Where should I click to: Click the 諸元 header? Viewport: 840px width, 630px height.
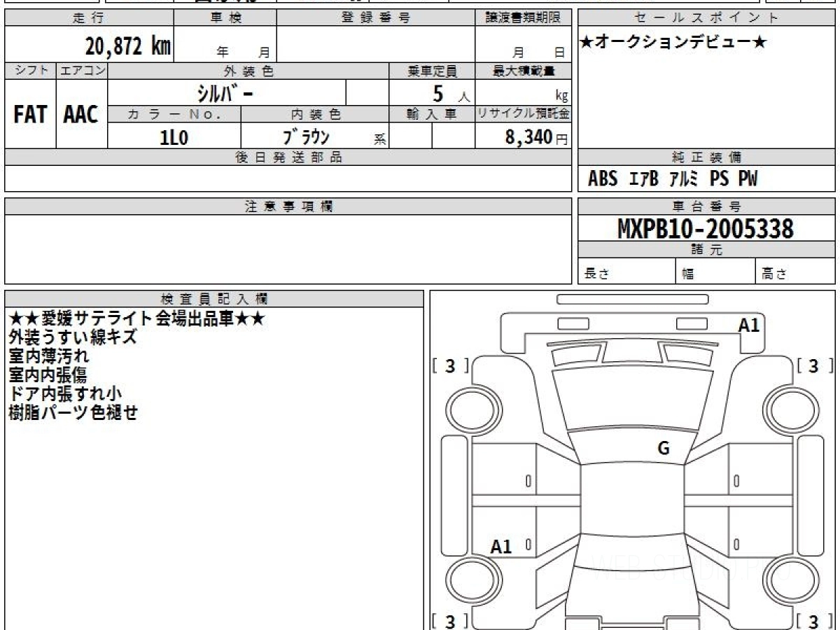click(707, 250)
